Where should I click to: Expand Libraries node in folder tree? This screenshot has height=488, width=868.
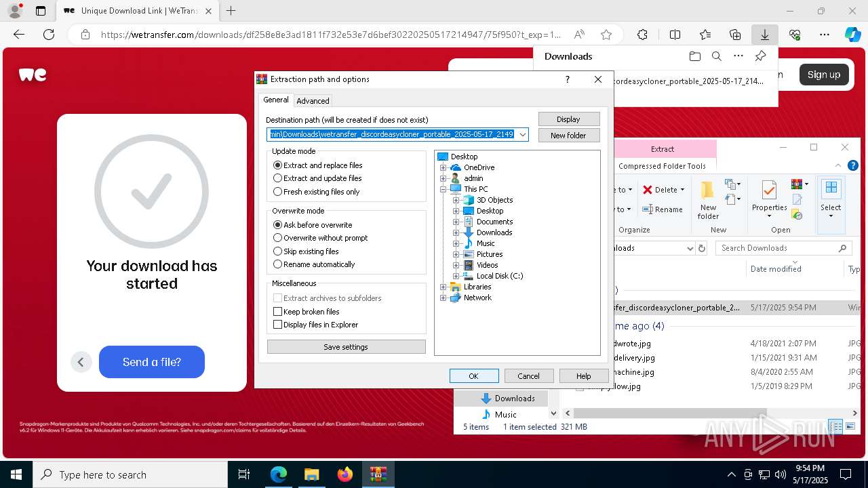click(x=443, y=287)
